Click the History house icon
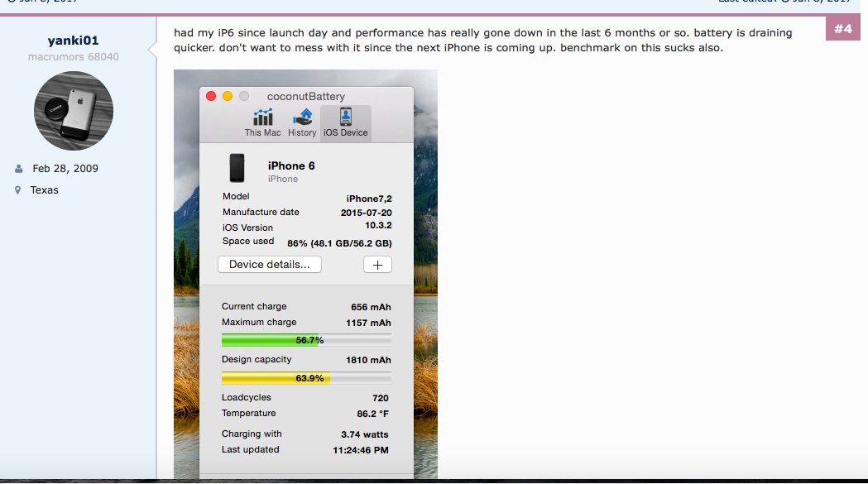868x484 pixels. coord(302,117)
